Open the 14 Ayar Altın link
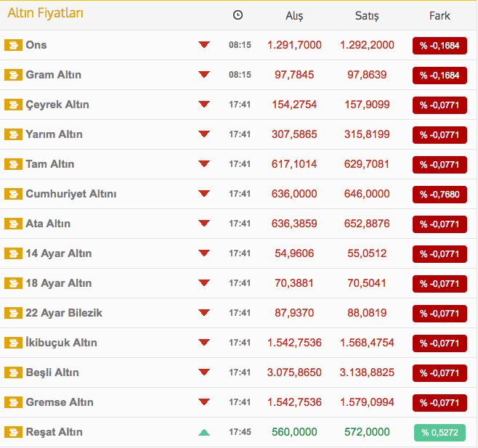 (58, 253)
